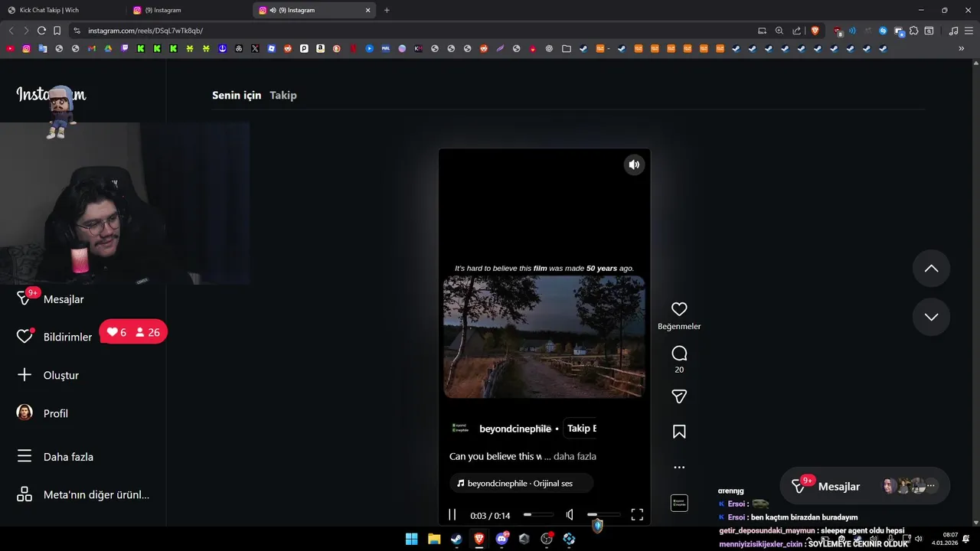
Task: Switch to the first Instagram browser tab
Action: [189, 10]
